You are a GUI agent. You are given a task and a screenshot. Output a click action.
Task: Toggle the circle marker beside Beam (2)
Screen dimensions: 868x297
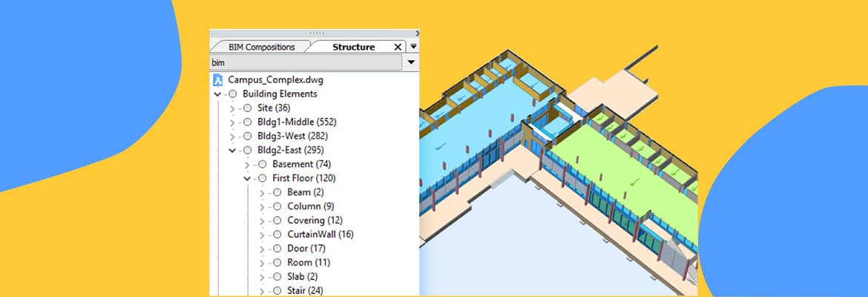277,192
